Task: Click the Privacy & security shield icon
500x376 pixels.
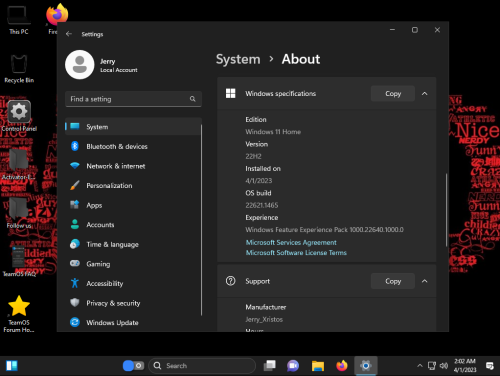Action: pos(75,303)
